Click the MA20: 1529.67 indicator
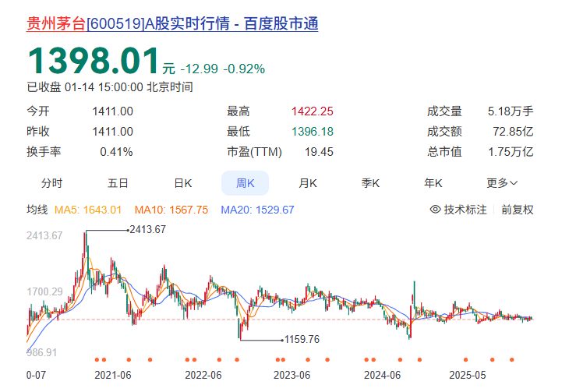 coord(257,210)
